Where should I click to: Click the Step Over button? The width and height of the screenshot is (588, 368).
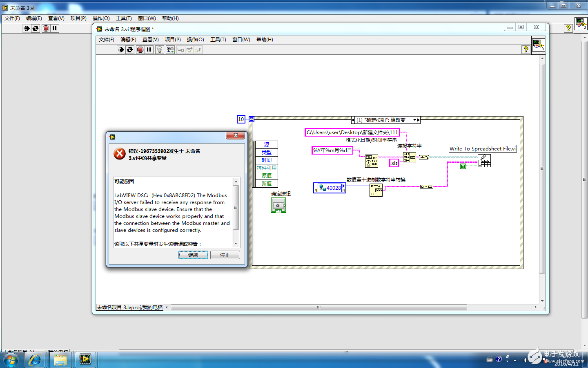tap(189, 50)
